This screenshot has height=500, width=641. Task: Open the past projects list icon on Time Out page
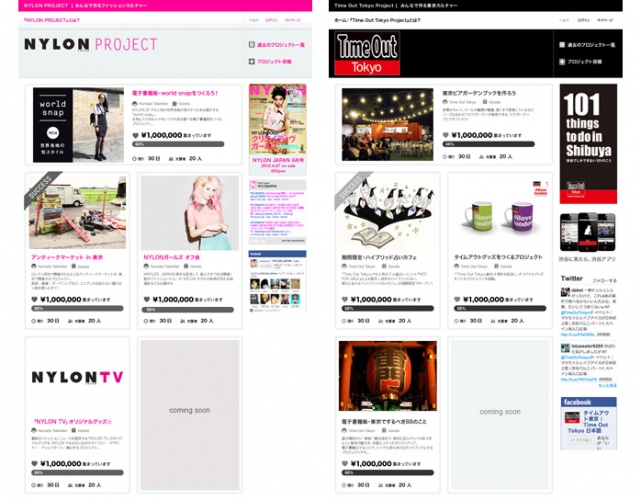point(562,45)
